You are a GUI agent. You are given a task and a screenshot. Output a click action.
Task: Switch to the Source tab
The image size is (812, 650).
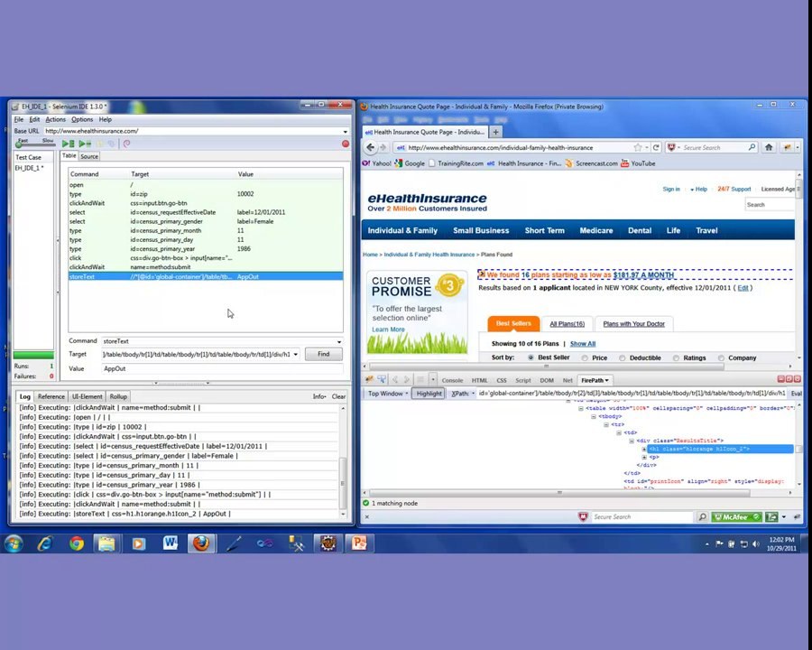89,156
